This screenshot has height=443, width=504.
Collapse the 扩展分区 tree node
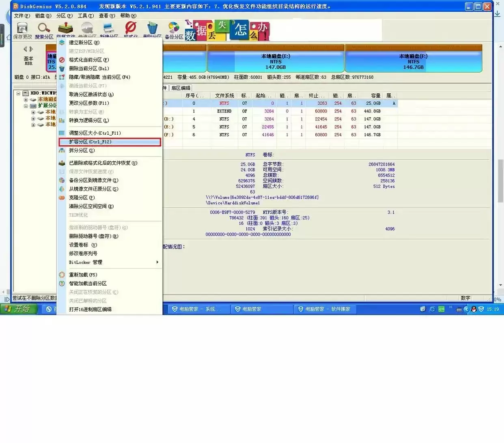click(26, 106)
